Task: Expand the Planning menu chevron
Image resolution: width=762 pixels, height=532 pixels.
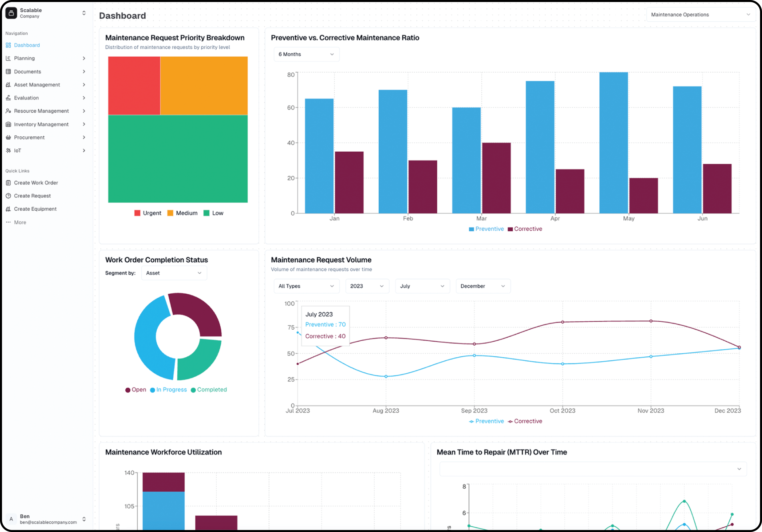Action: (x=84, y=58)
